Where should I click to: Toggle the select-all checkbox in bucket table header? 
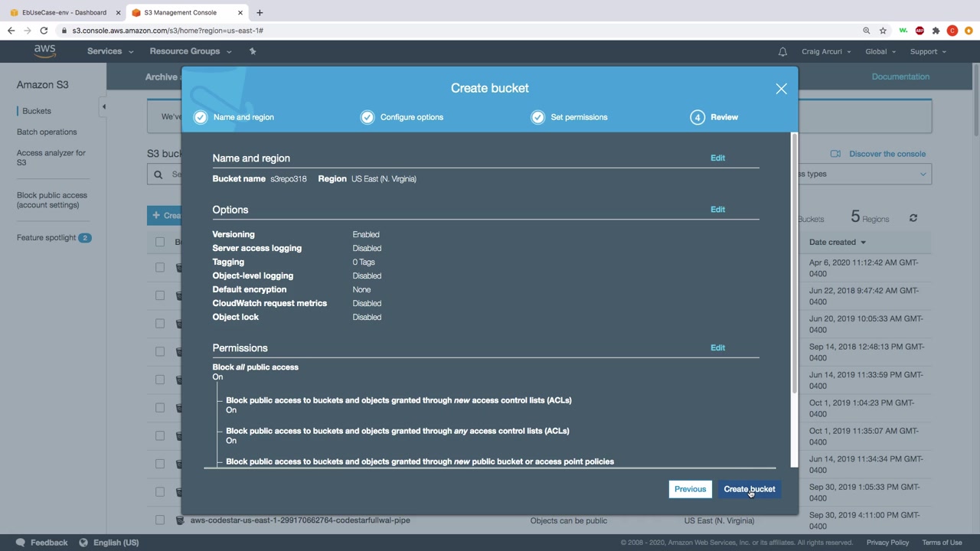[x=160, y=242]
